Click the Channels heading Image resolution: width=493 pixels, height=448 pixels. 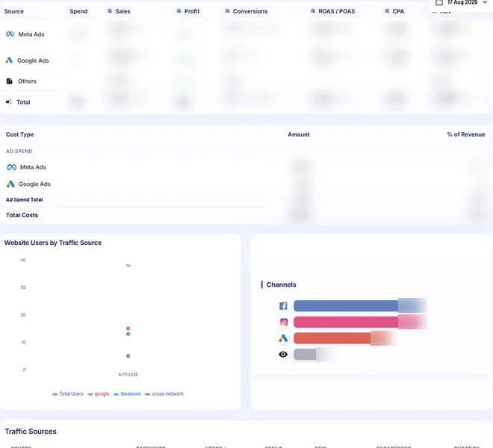(282, 284)
